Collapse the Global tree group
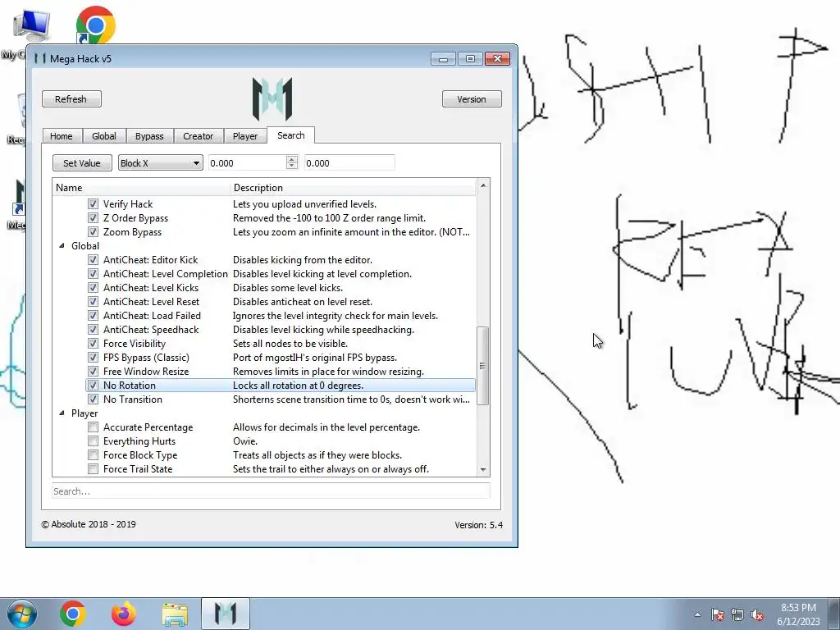 [x=62, y=246]
